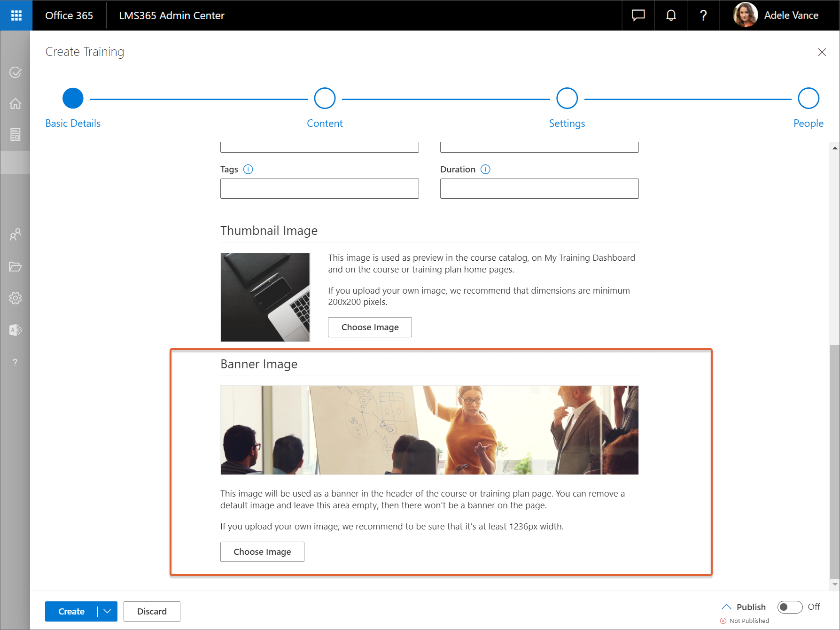Click Choose Image for the thumbnail

pos(370,327)
